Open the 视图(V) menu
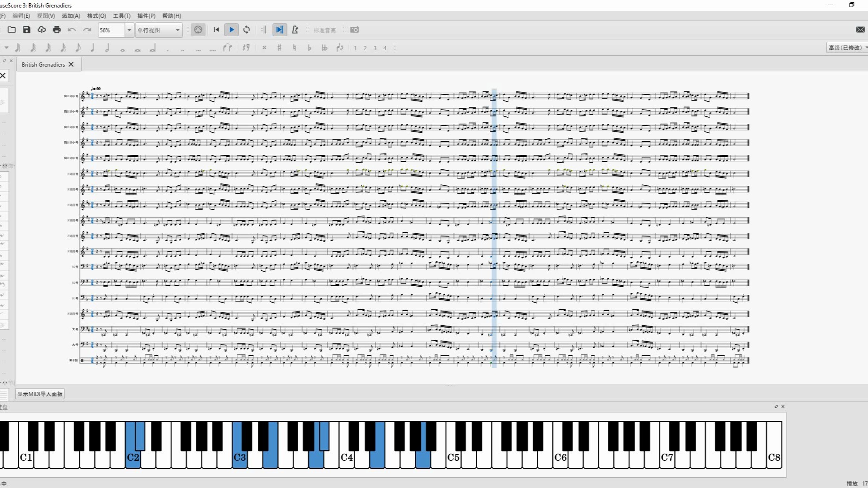Image resolution: width=868 pixels, height=488 pixels. pos(46,16)
